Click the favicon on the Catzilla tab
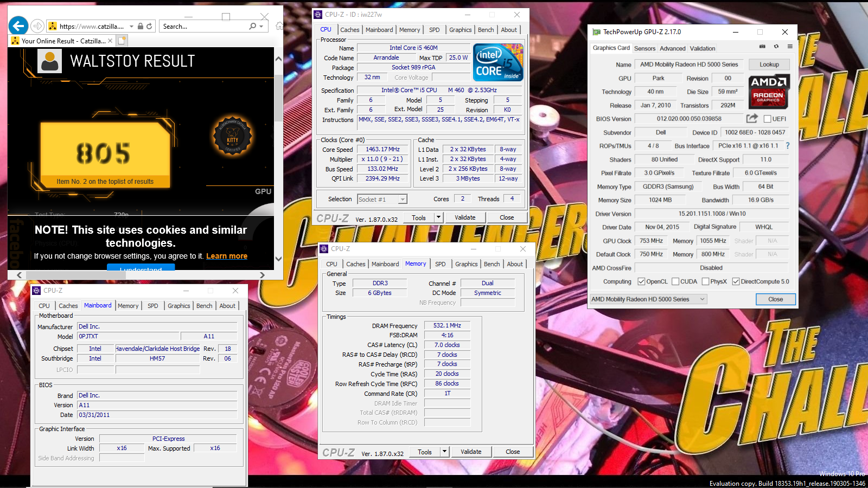Image resolution: width=868 pixels, height=488 pixels. [15, 41]
